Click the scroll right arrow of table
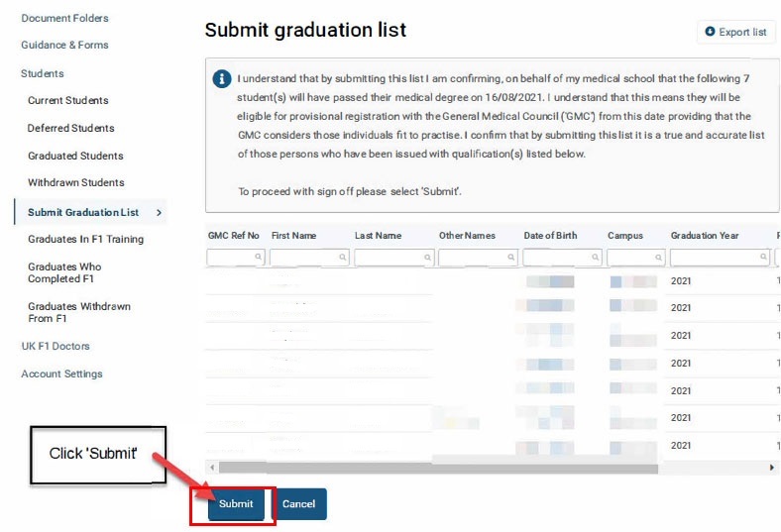781x532 pixels. point(771,468)
